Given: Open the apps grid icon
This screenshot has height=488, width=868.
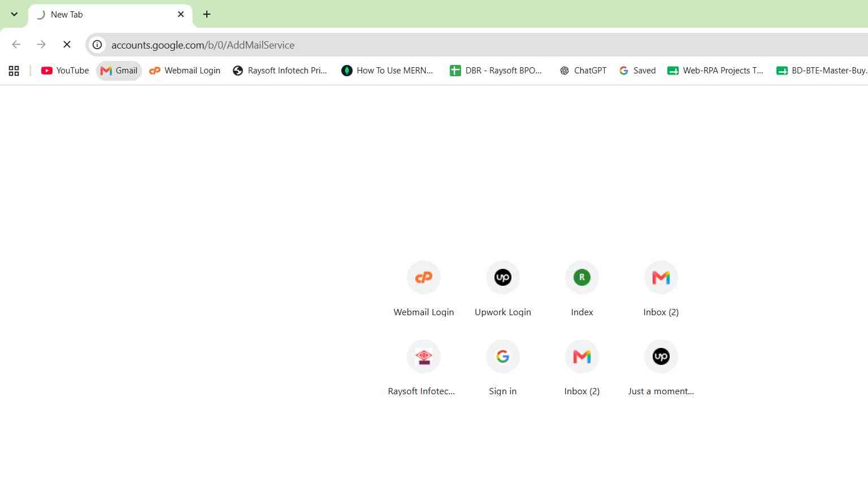Looking at the screenshot, I should point(14,71).
